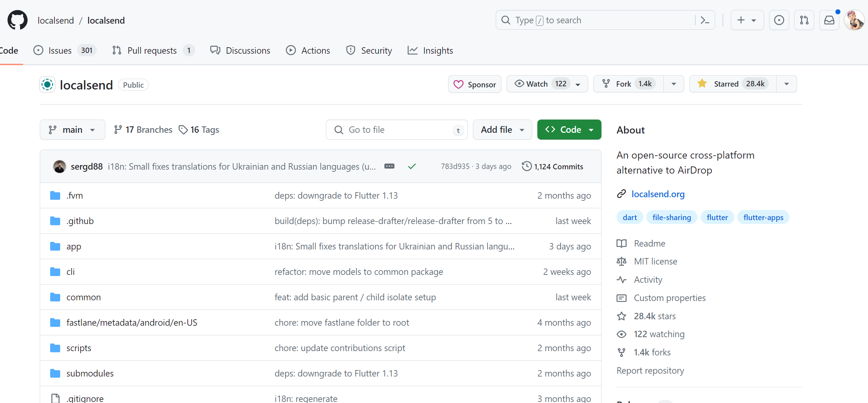Toggle the Star repository button
Viewport: 868px width, 403px height.
pyautogui.click(x=731, y=84)
